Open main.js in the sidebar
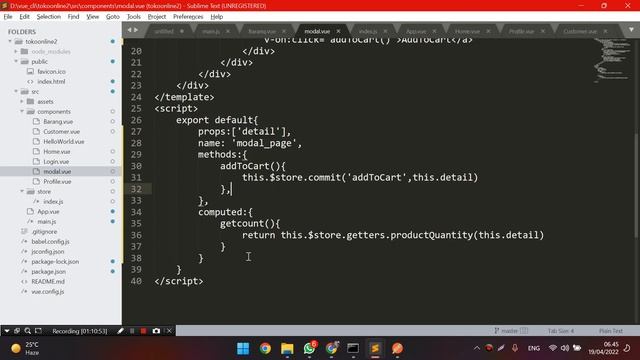The width and height of the screenshot is (640, 360). tap(47, 222)
